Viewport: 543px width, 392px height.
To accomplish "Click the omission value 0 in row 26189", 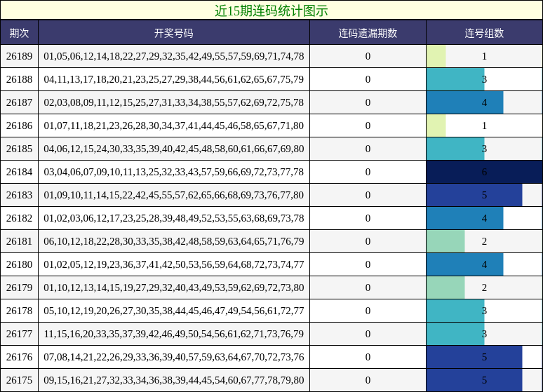I will point(368,56).
